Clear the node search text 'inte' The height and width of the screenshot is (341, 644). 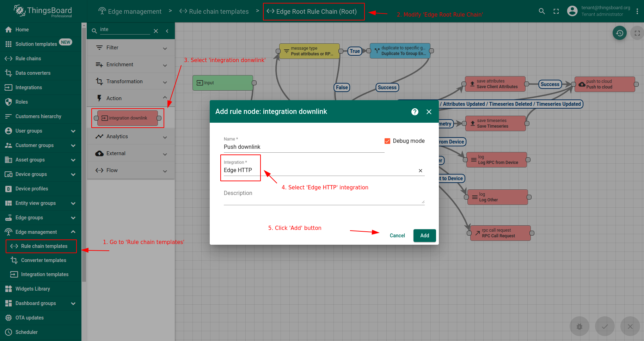click(x=156, y=31)
